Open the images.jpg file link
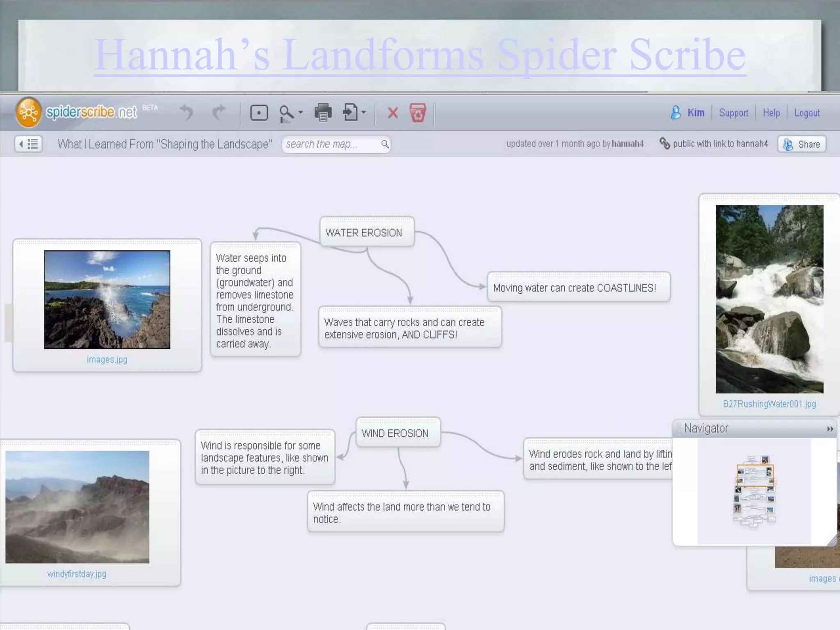This screenshot has height=630, width=840. [107, 360]
